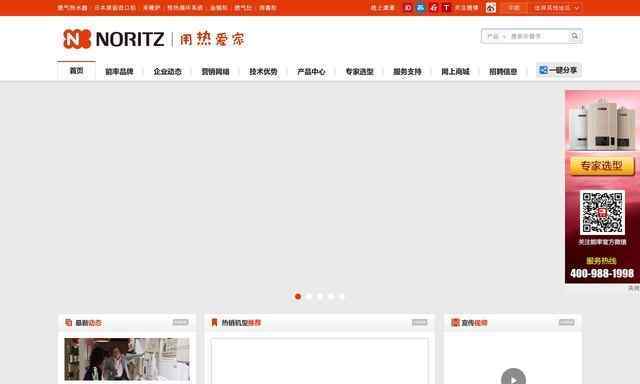Click the water heater image in side banner
Image resolution: width=640 pixels, height=384 pixels.
(x=602, y=124)
